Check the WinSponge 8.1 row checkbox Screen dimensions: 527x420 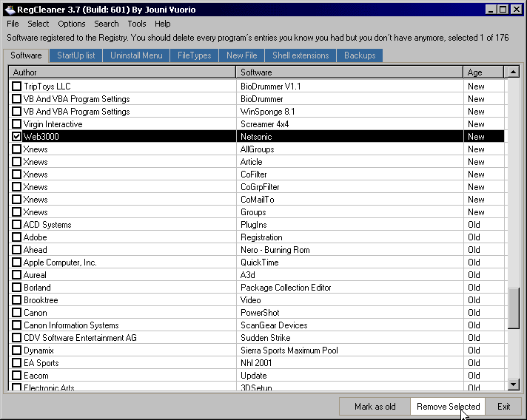[x=16, y=112]
